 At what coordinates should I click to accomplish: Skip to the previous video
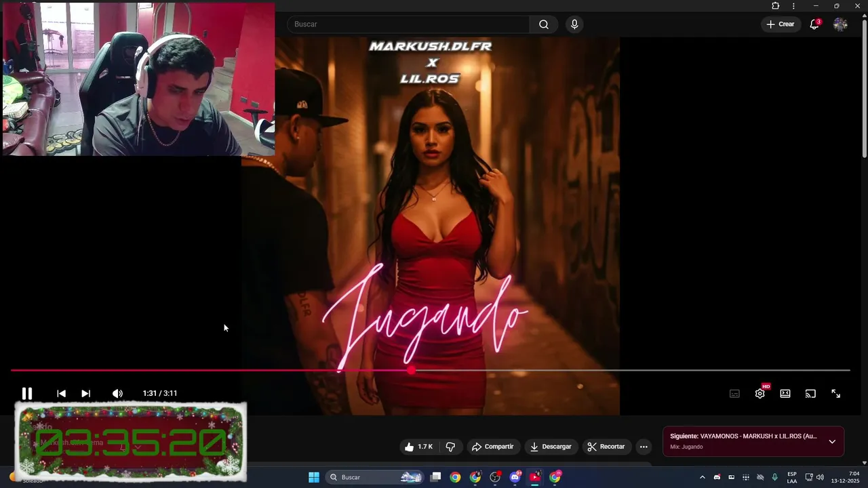(61, 393)
